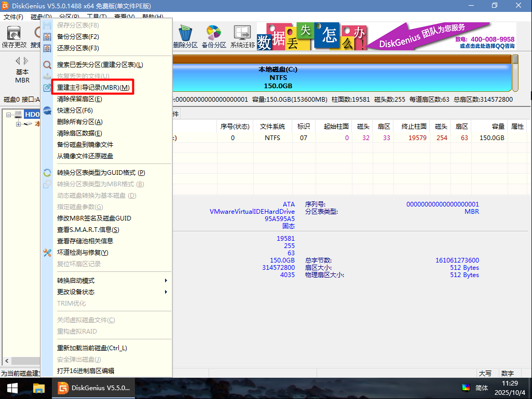The height and width of the screenshot is (399, 532).
Task: Click the NTFS cell in partition row
Action: (272, 137)
